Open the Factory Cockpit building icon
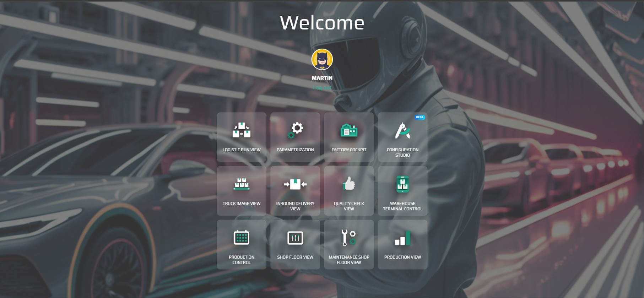This screenshot has height=298, width=644. (x=349, y=130)
